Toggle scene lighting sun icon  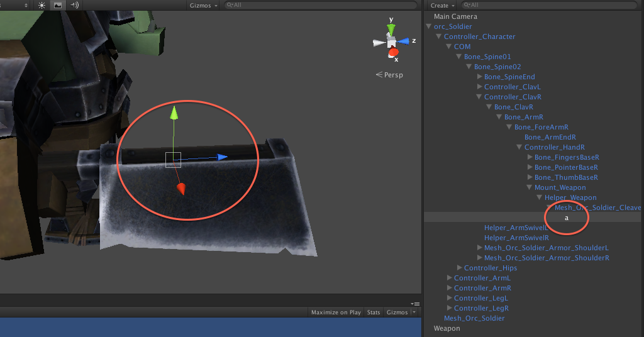click(x=42, y=5)
